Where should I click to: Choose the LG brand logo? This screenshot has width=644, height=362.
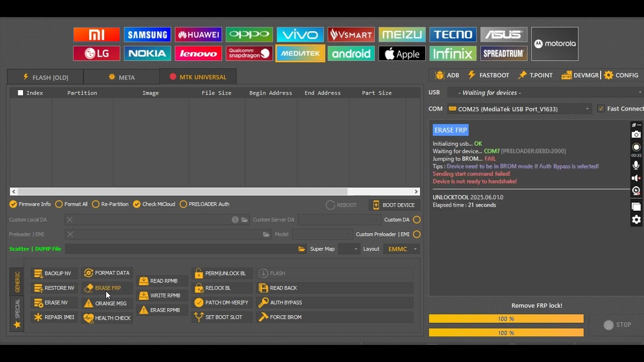(97, 53)
